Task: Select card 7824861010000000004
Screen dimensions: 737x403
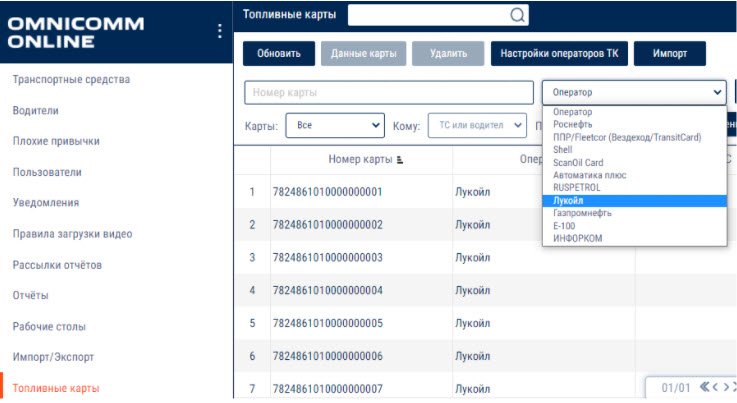Action: click(x=328, y=290)
